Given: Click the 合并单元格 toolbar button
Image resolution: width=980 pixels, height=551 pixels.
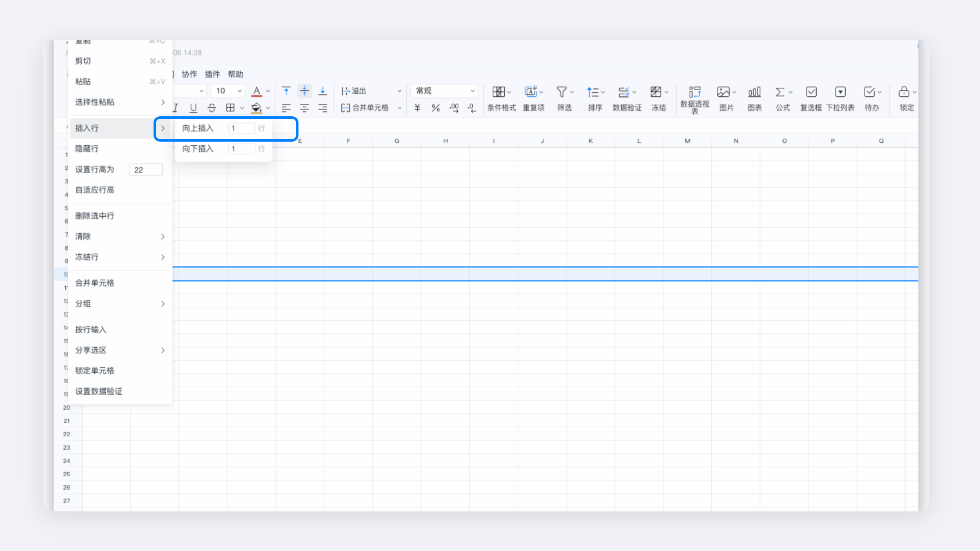Looking at the screenshot, I should pos(365,108).
